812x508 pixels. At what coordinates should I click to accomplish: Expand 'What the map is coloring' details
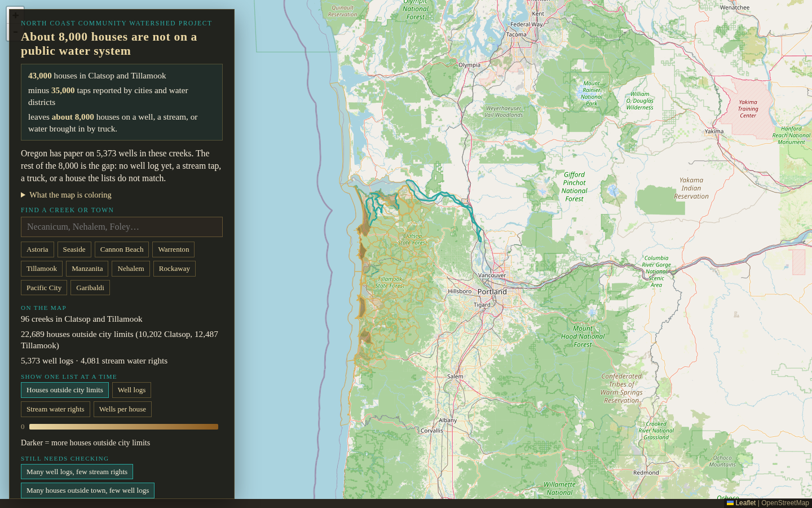click(66, 195)
